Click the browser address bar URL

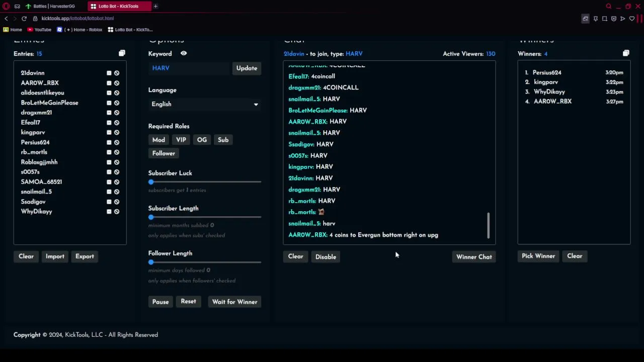tap(77, 19)
